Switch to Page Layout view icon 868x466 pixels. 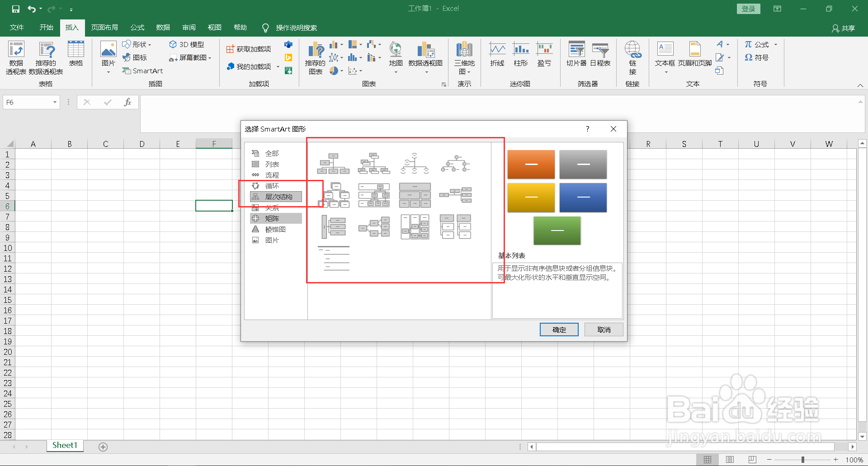click(x=730, y=460)
